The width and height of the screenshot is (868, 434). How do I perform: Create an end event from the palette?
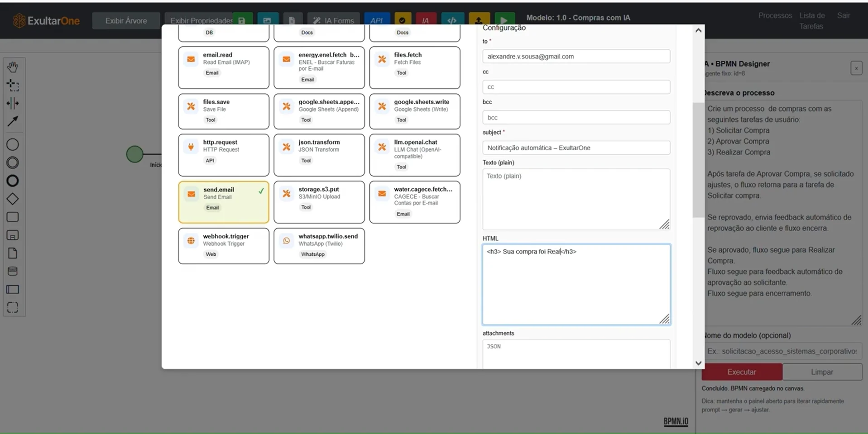point(13,181)
